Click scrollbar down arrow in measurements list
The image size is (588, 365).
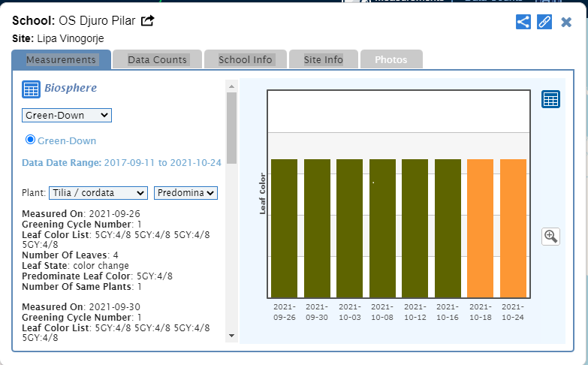[x=231, y=336]
